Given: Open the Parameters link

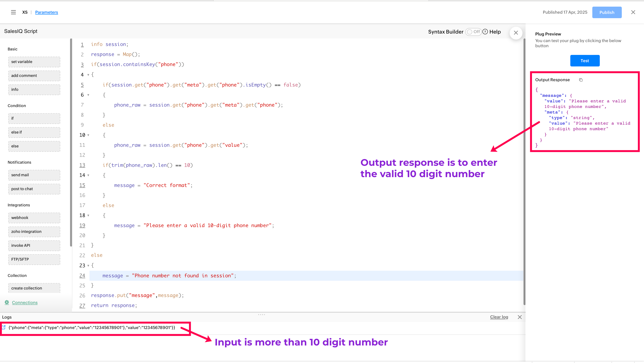Looking at the screenshot, I should coord(47,12).
